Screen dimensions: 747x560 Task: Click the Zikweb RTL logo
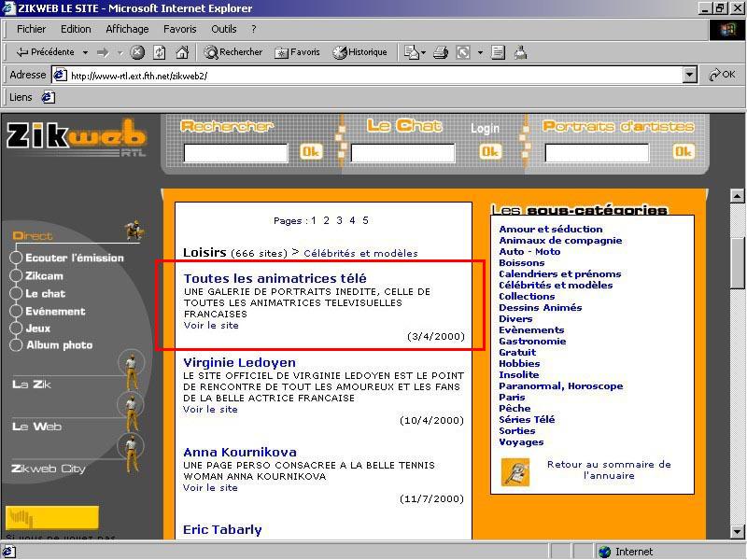pyautogui.click(x=77, y=137)
